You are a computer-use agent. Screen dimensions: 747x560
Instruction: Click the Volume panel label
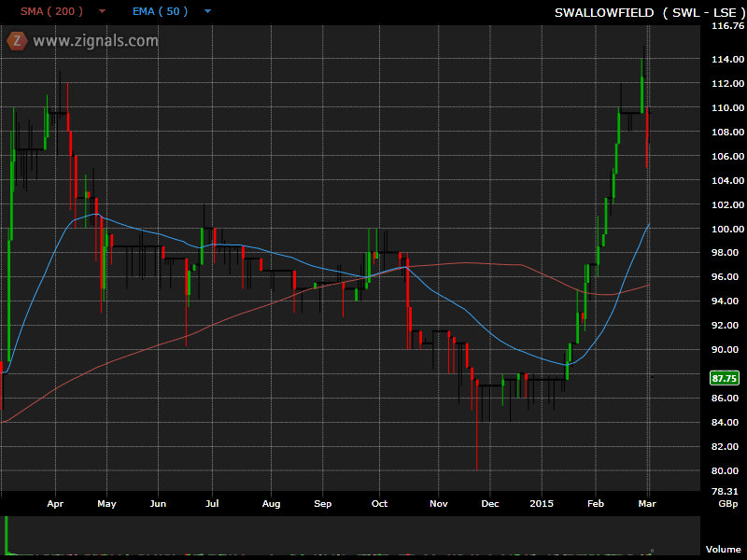click(x=723, y=550)
